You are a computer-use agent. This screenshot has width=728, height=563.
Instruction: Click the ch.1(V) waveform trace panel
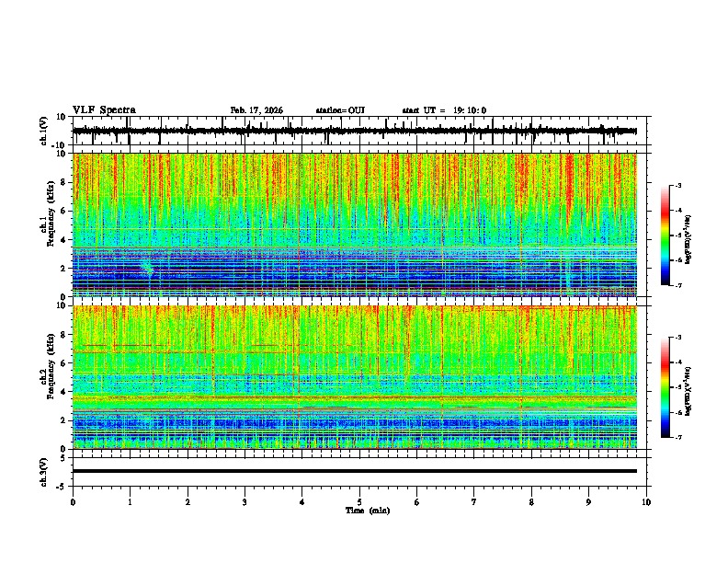pos(361,131)
